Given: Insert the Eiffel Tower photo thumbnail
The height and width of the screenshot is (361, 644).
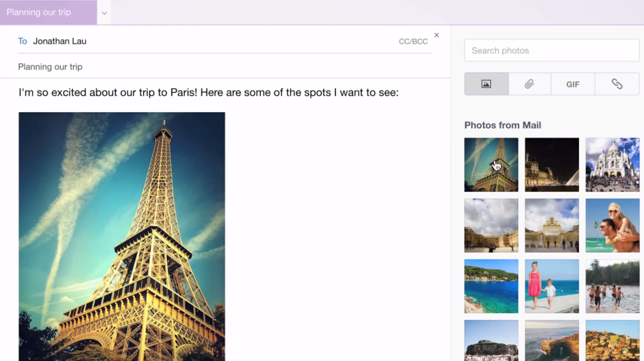Looking at the screenshot, I should pyautogui.click(x=491, y=165).
